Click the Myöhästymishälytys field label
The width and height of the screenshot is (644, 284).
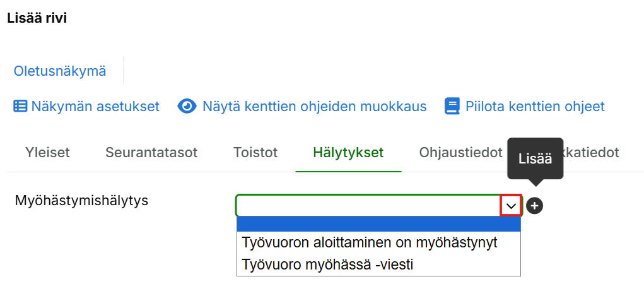click(x=81, y=201)
